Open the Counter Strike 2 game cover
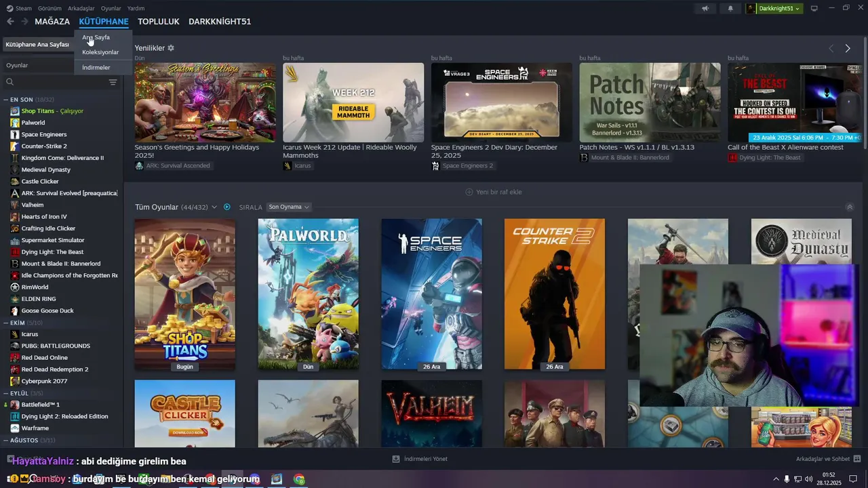Screen dimensions: 868x488 [555, 294]
